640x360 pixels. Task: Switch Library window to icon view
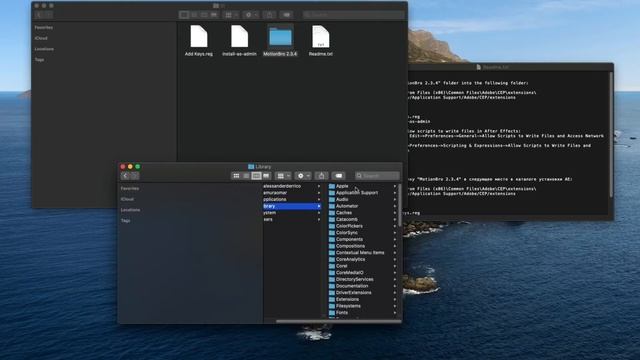click(x=236, y=176)
